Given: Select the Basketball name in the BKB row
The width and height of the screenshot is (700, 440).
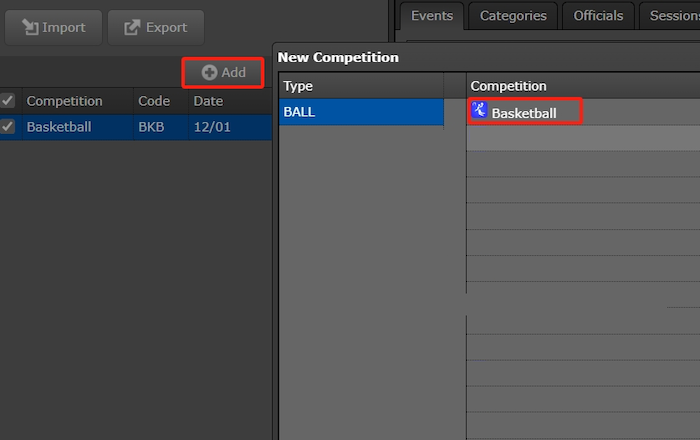Looking at the screenshot, I should click(x=59, y=127).
